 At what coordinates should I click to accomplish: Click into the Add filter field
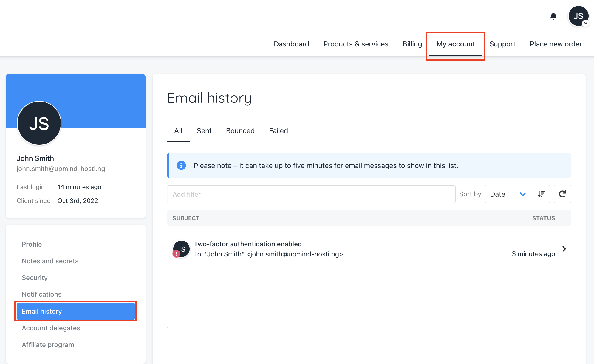pos(311,194)
